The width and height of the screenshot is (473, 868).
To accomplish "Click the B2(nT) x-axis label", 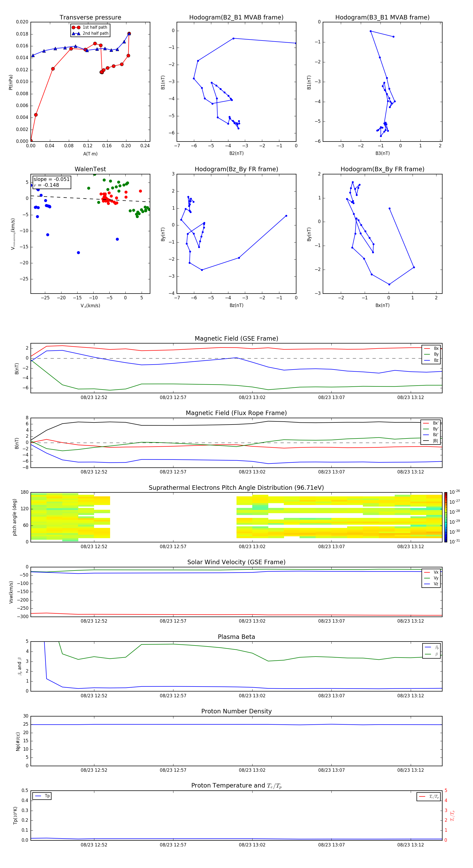I will pyautogui.click(x=236, y=153).
